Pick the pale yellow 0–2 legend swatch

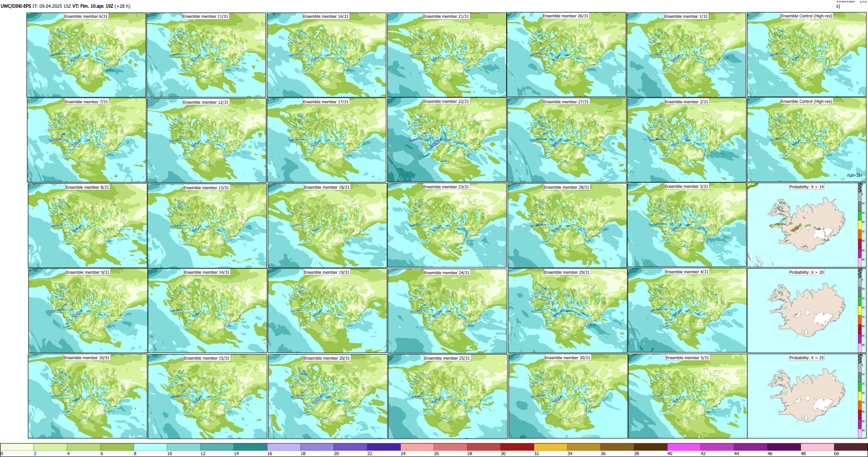click(x=17, y=447)
